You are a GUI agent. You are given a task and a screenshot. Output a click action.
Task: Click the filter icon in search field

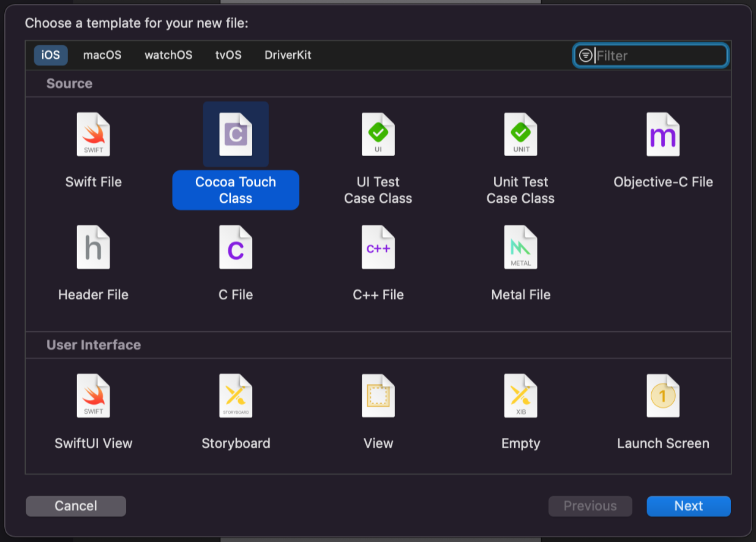(x=586, y=55)
